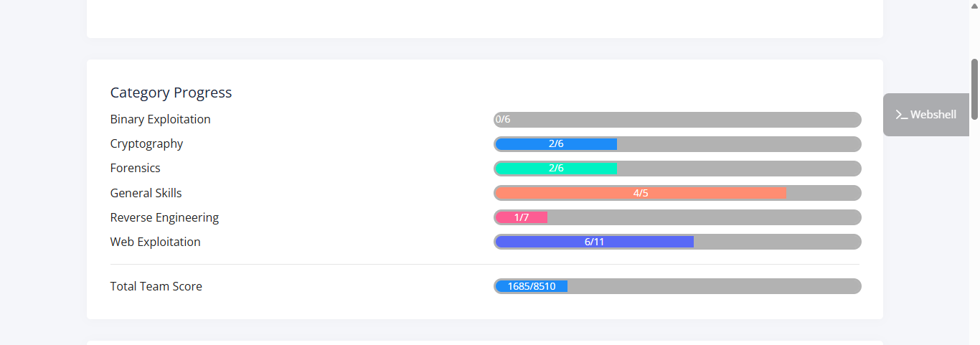Image resolution: width=980 pixels, height=345 pixels.
Task: Click the Webshell terminal prompt icon
Action: (x=901, y=115)
